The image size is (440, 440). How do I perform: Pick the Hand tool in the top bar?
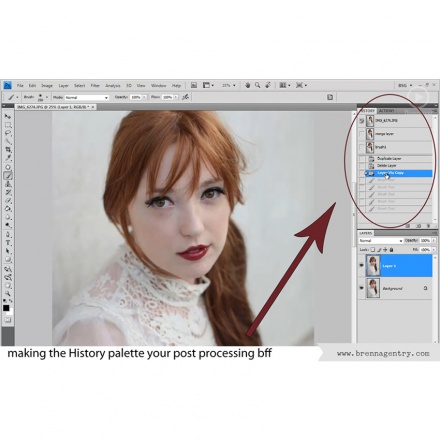pos(247,85)
